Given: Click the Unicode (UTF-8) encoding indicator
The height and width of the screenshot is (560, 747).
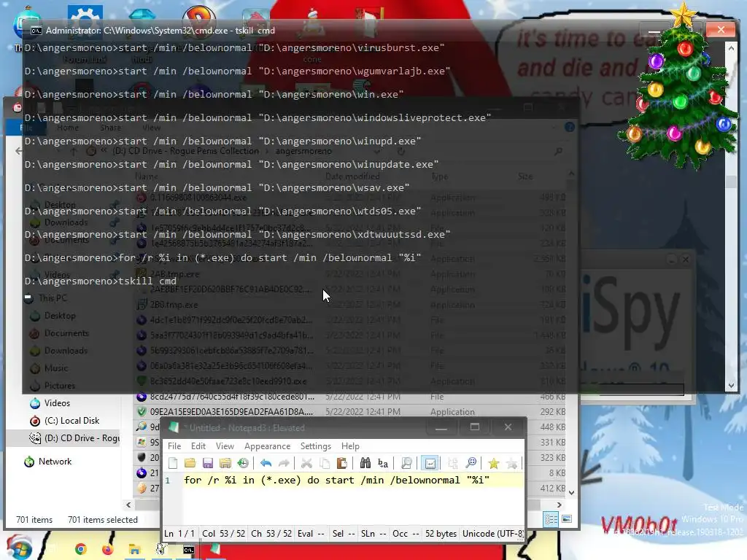Looking at the screenshot, I should [x=492, y=534].
